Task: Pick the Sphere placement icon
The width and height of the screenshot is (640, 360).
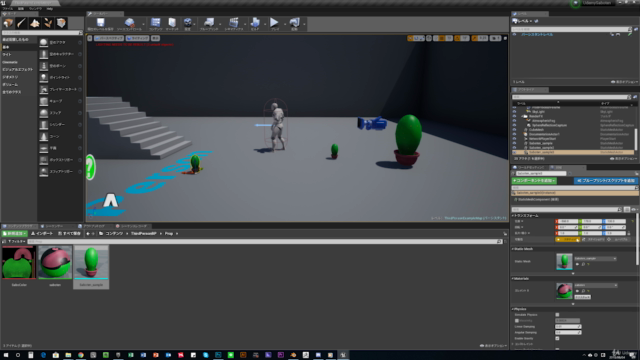Action: [x=44, y=113]
